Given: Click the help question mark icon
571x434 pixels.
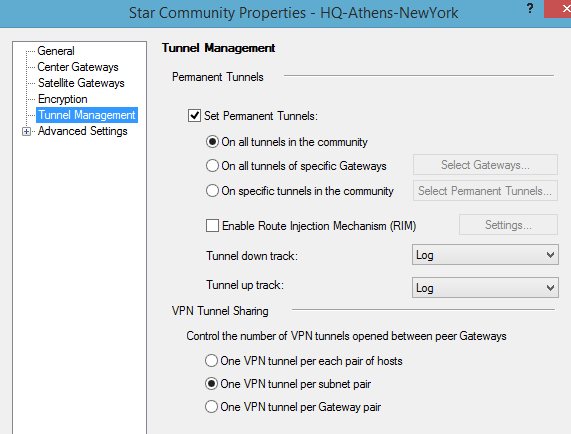Looking at the screenshot, I should (x=530, y=8).
